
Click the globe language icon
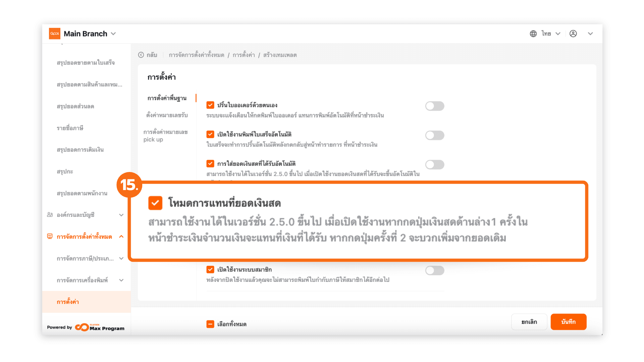pos(533,34)
